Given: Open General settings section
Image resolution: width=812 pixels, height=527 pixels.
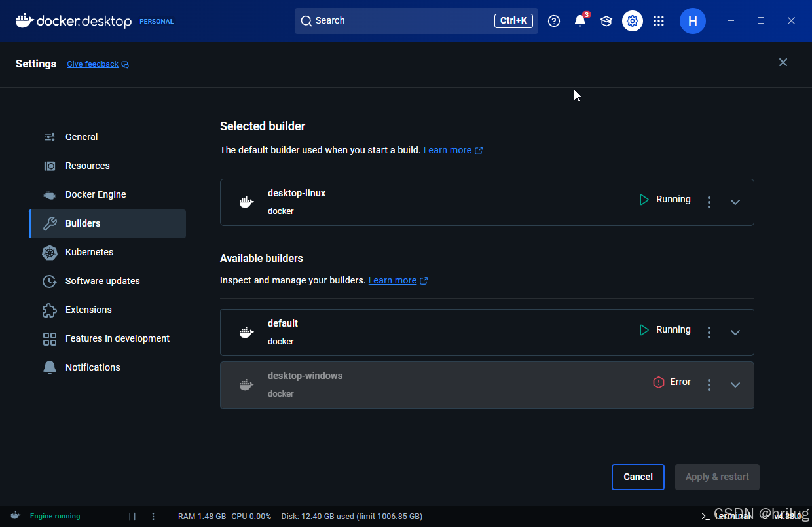Looking at the screenshot, I should (x=107, y=137).
